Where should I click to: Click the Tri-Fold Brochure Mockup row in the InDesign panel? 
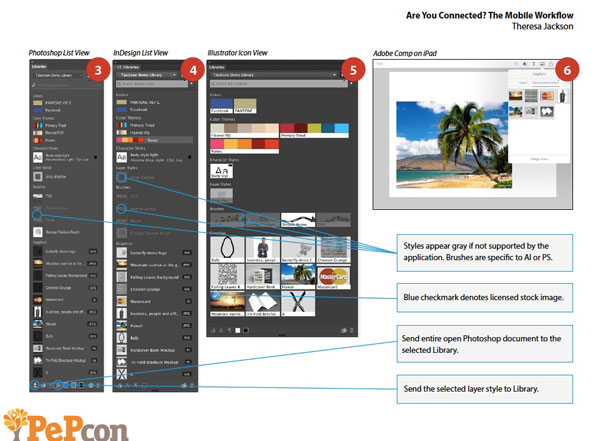tap(154, 362)
